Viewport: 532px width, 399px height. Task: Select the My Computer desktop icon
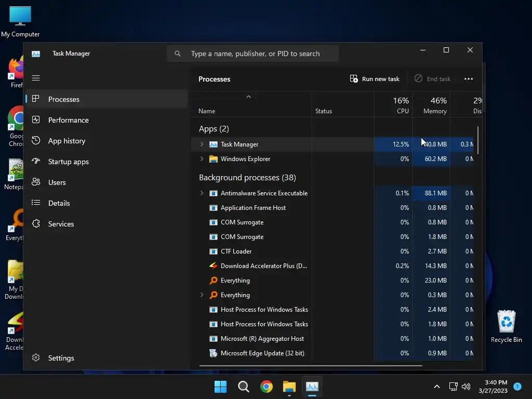point(20,22)
